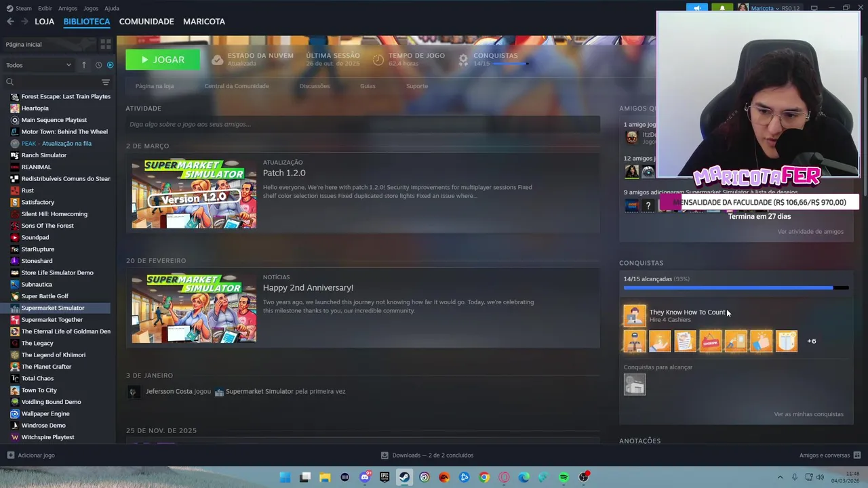The image size is (868, 488).
Task: Click the activity text input field
Action: coord(363,124)
